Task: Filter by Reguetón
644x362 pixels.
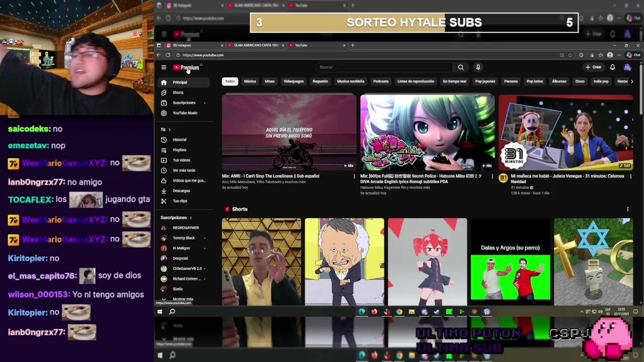Action: [320, 81]
